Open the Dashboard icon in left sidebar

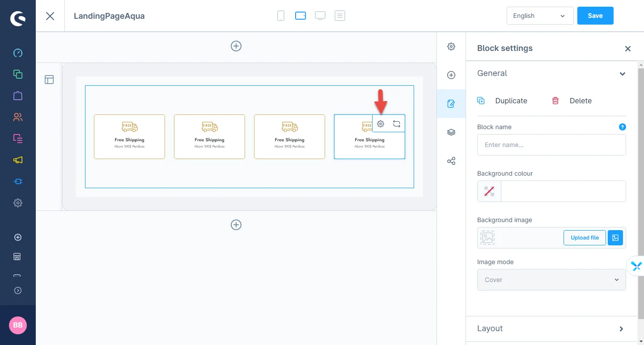click(18, 53)
